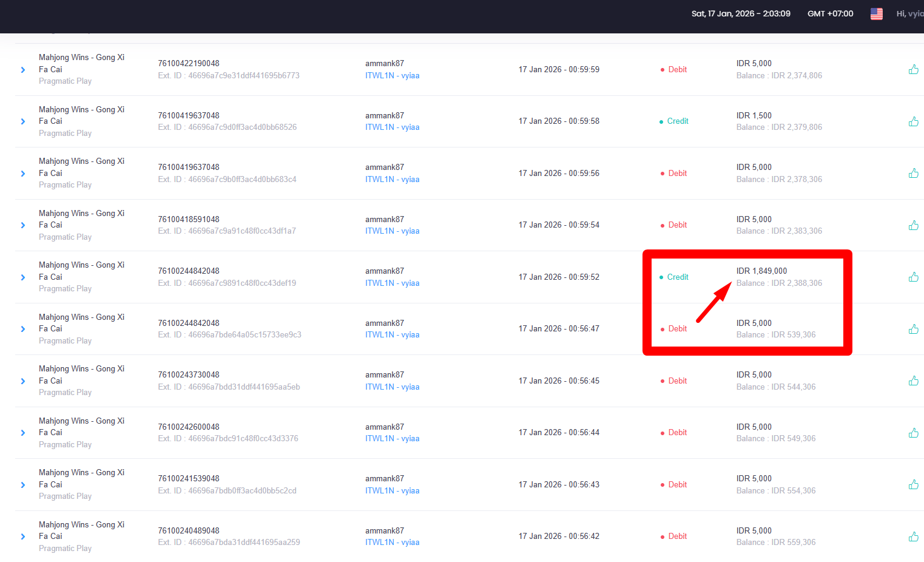Expand row of transaction 76100240489048

coord(23,537)
